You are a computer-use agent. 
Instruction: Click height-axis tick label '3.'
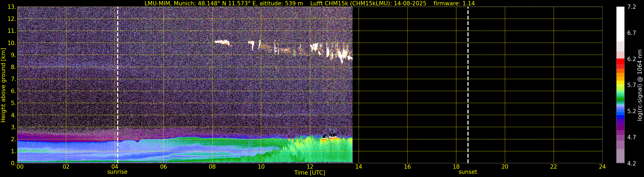coord(13,127)
